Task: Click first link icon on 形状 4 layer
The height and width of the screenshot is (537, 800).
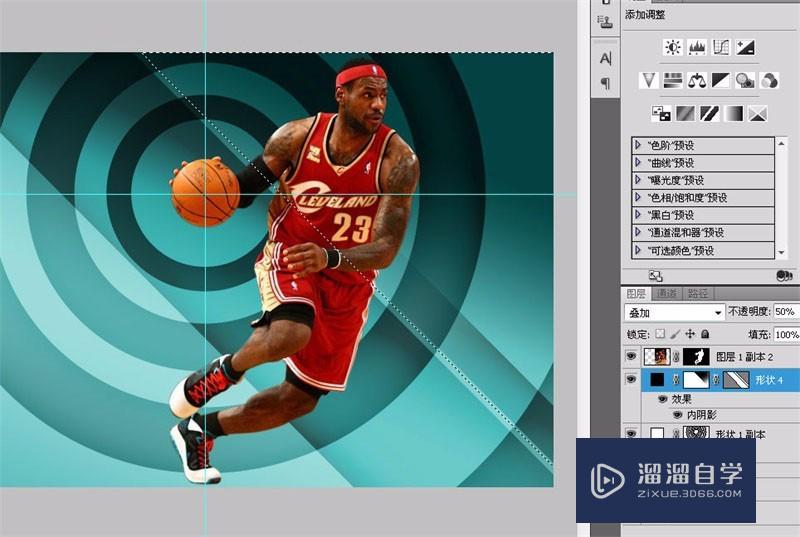Action: point(676,380)
